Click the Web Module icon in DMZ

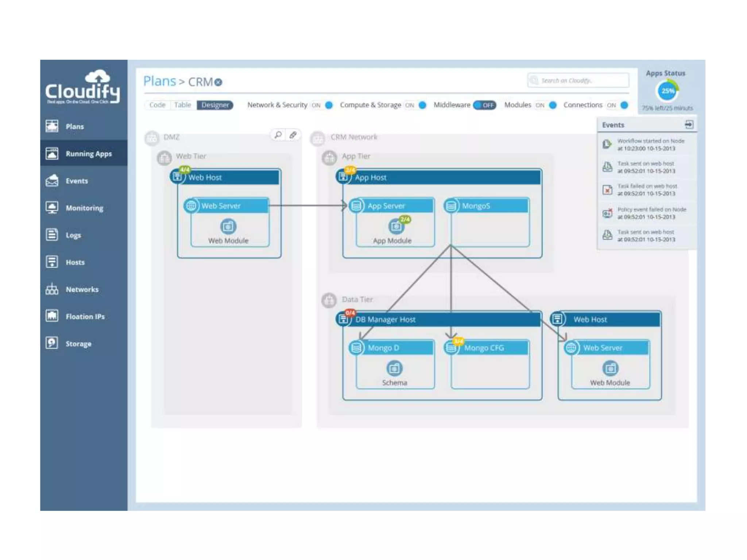228,226
